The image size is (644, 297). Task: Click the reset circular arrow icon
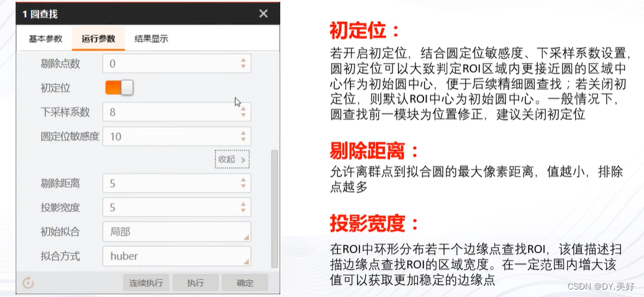coord(29,283)
